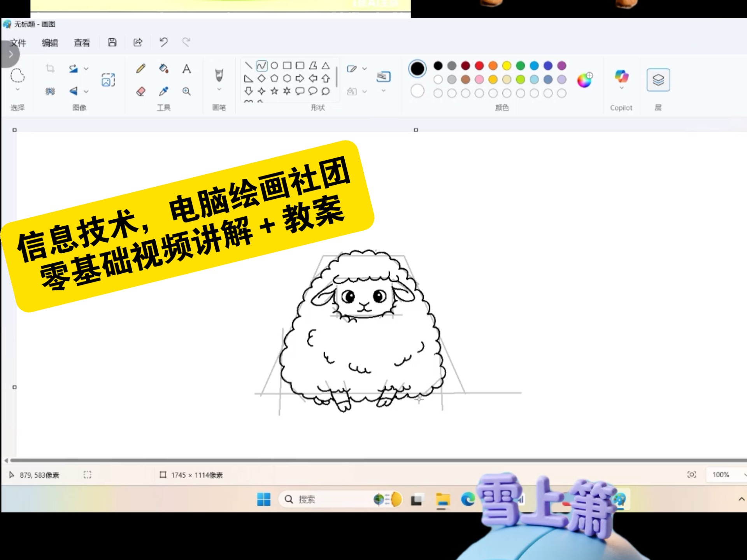Image resolution: width=747 pixels, height=560 pixels.
Task: Open the Copilot assistant
Action: (x=621, y=76)
